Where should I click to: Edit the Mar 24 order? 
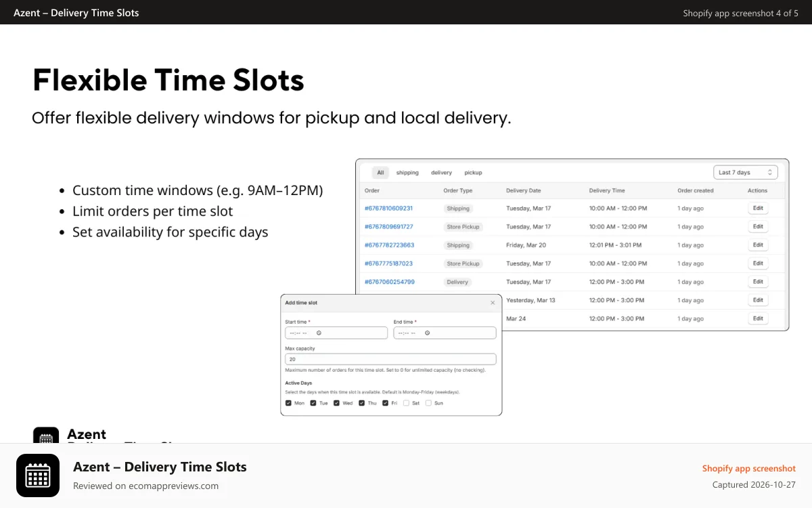point(758,318)
